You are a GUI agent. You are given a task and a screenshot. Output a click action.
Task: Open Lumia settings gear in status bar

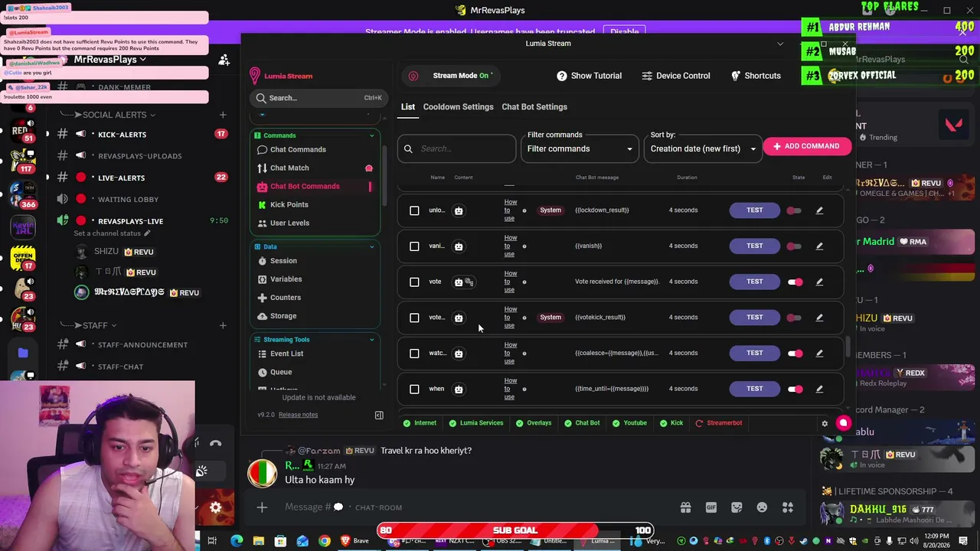825,423
